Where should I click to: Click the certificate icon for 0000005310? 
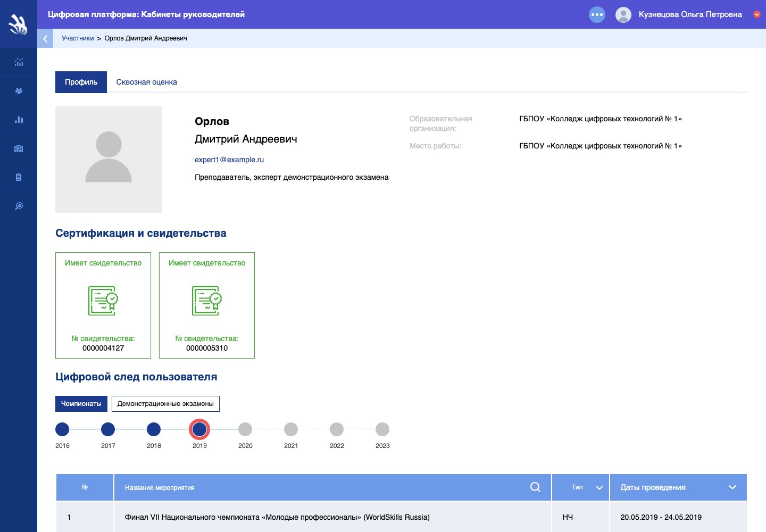point(207,301)
